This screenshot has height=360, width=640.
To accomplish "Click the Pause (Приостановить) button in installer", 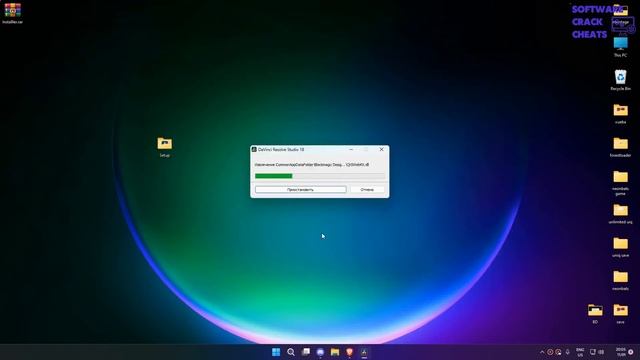I will pos(300,189).
